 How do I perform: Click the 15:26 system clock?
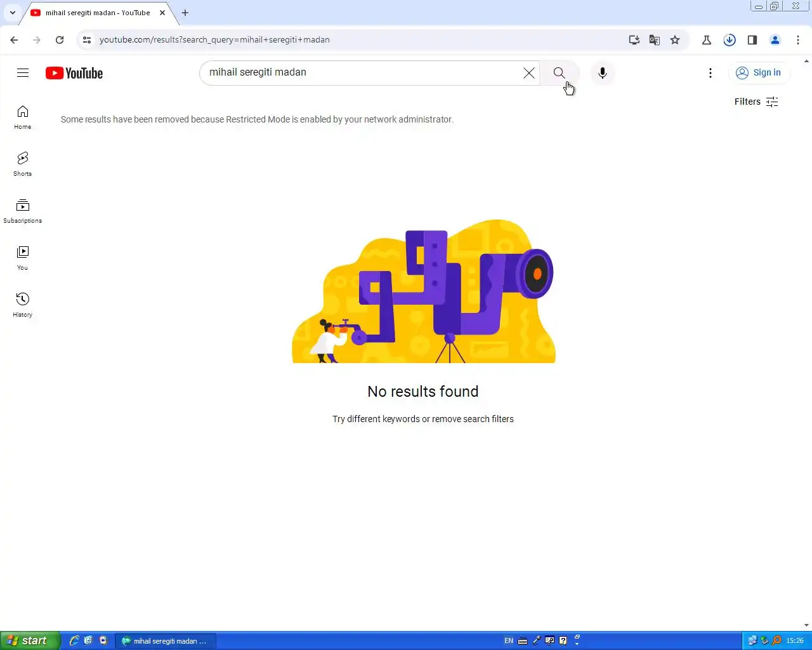point(795,641)
